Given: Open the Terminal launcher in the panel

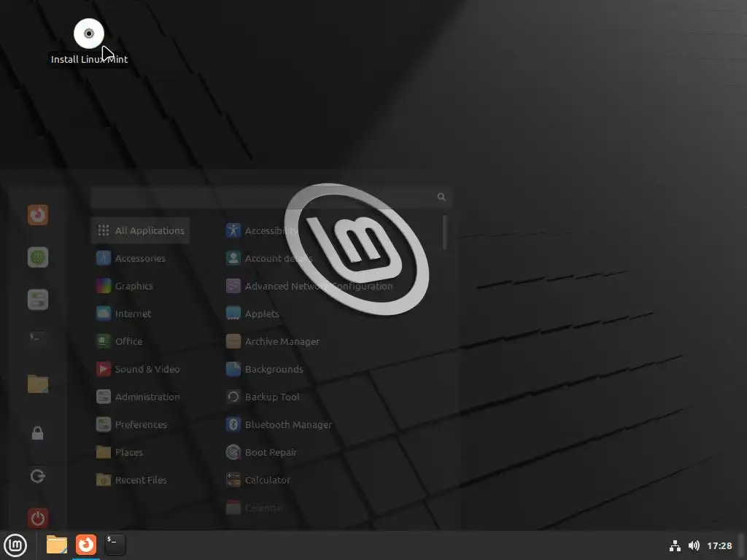Looking at the screenshot, I should (115, 545).
